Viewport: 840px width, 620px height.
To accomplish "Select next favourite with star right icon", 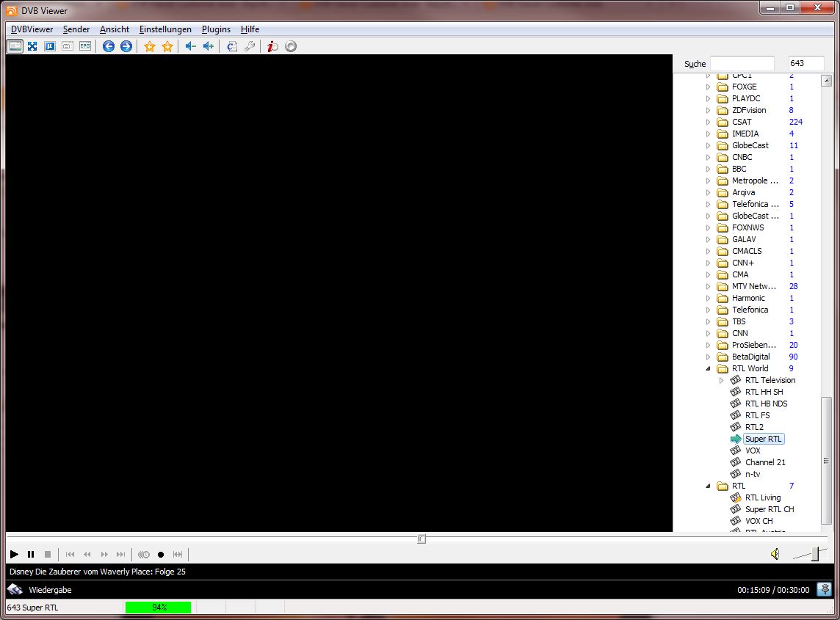I will [x=167, y=46].
